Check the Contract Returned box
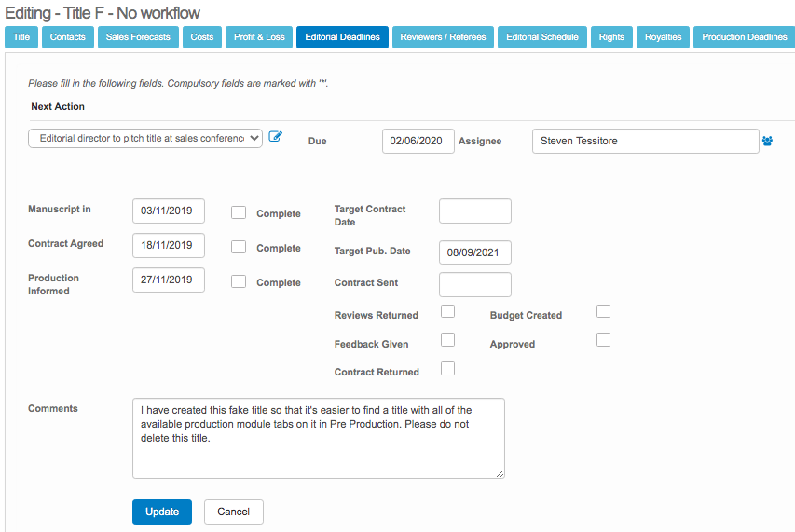 (x=447, y=369)
